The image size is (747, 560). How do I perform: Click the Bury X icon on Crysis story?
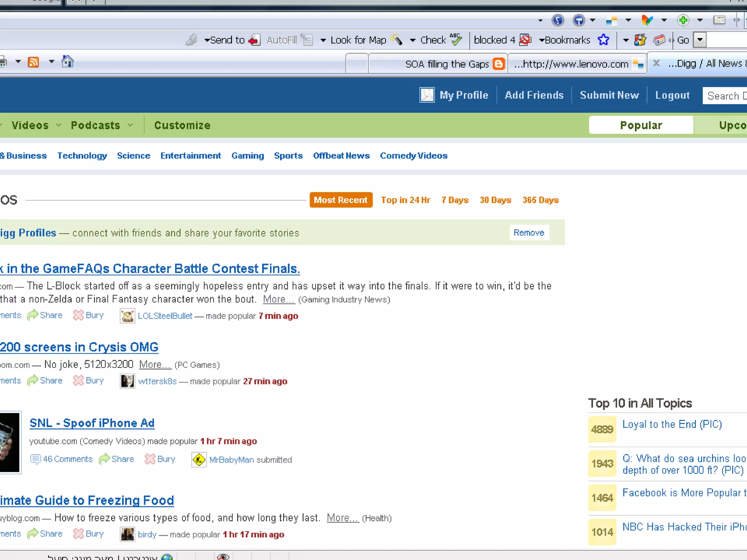click(78, 381)
